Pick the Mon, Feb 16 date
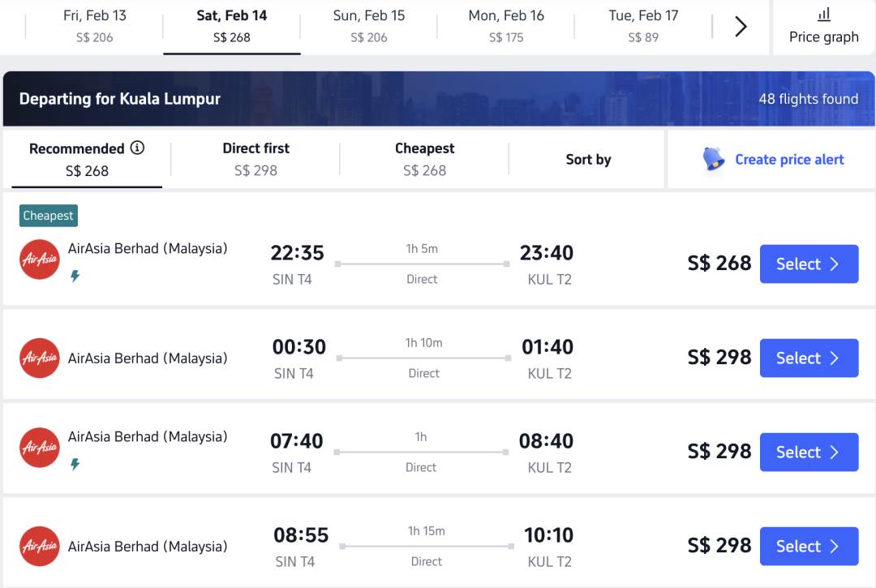The width and height of the screenshot is (876, 588). [506, 26]
